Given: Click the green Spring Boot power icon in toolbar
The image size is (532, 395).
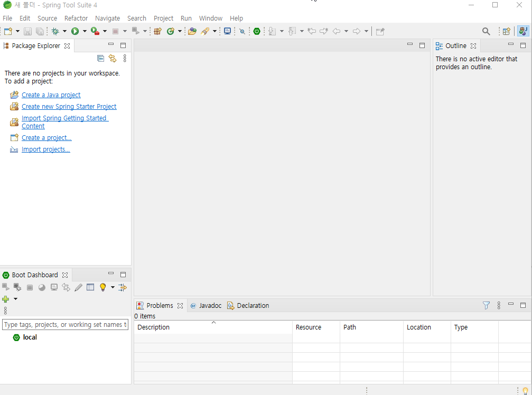Looking at the screenshot, I should [257, 32].
